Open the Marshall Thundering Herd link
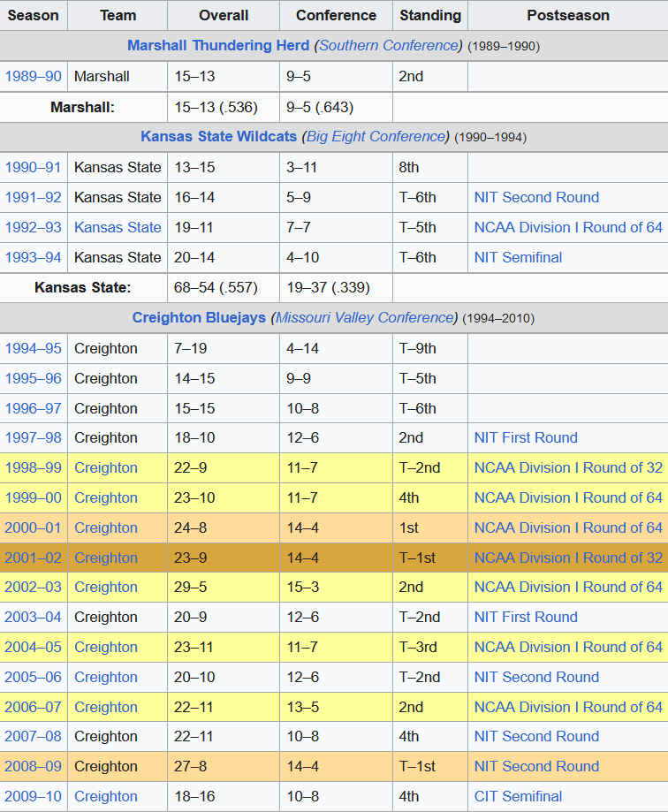Screen dimensions: 668x812 218,46
